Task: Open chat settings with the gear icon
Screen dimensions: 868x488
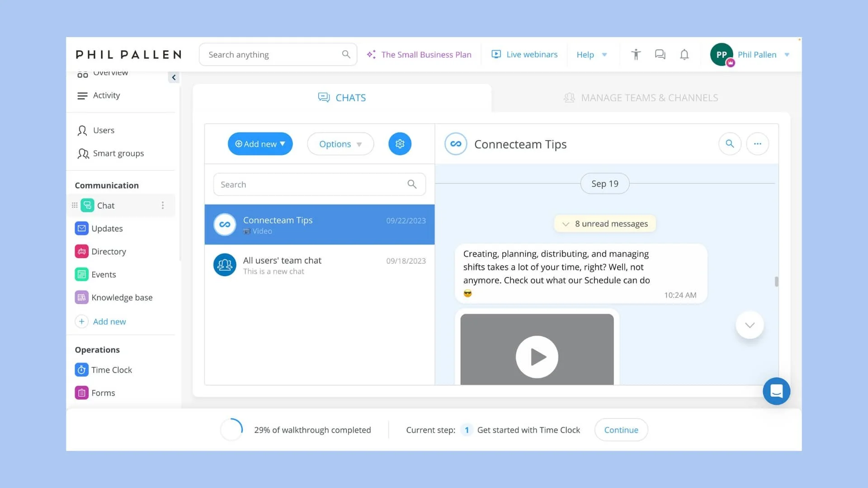Action: pos(400,144)
